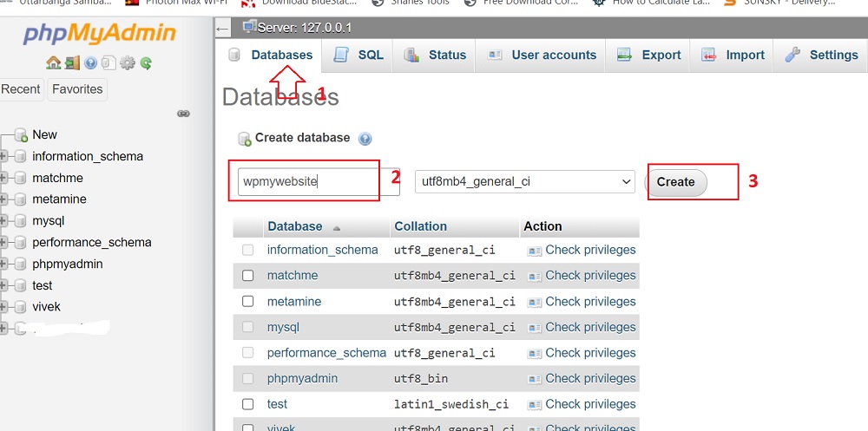Select mysql label in navigation tree

(x=48, y=221)
